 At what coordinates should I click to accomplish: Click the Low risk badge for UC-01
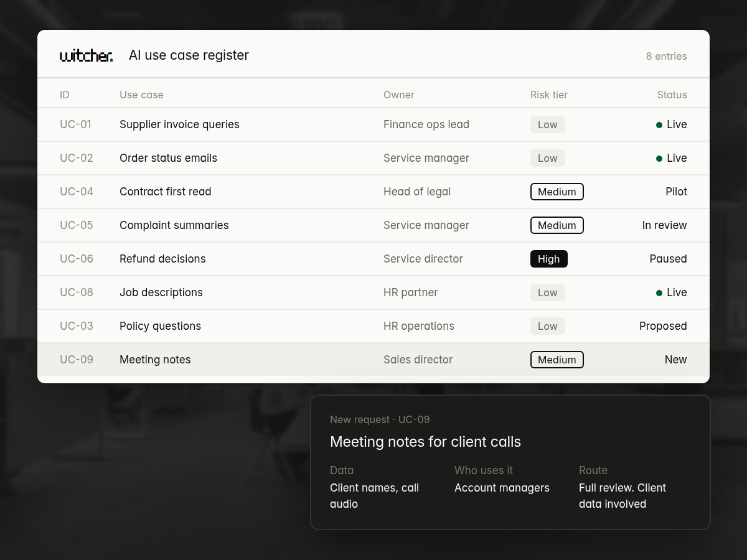click(x=548, y=124)
